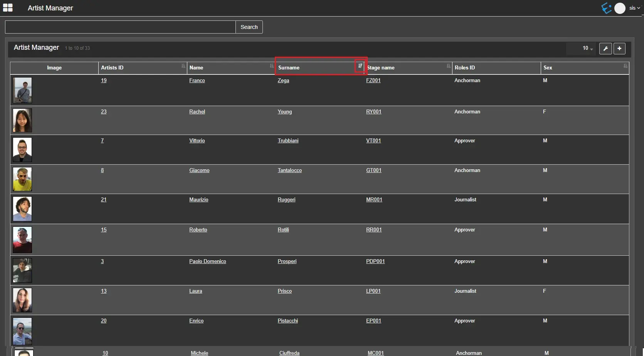Screen dimensions: 644x356
Task: Open Paolo Domenico name link
Action: tap(207, 262)
